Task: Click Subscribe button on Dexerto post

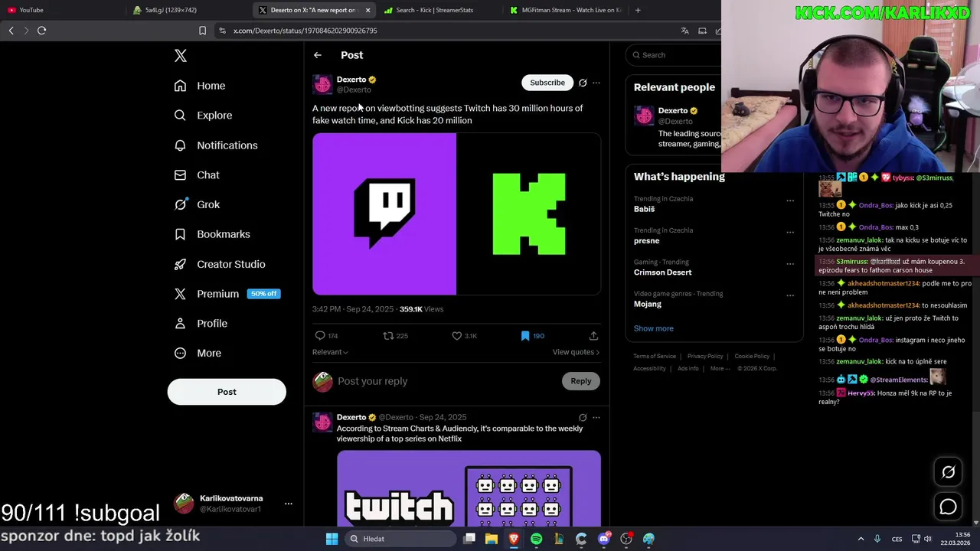Action: [x=547, y=83]
